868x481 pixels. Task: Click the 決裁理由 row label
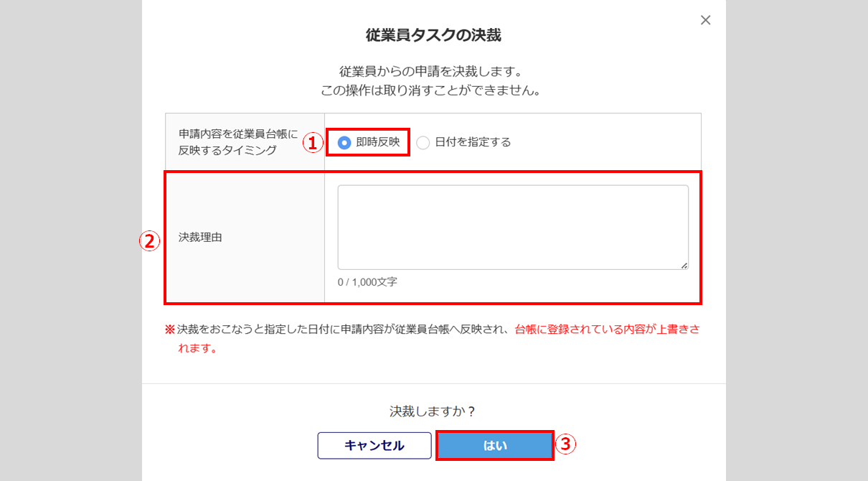coord(200,237)
